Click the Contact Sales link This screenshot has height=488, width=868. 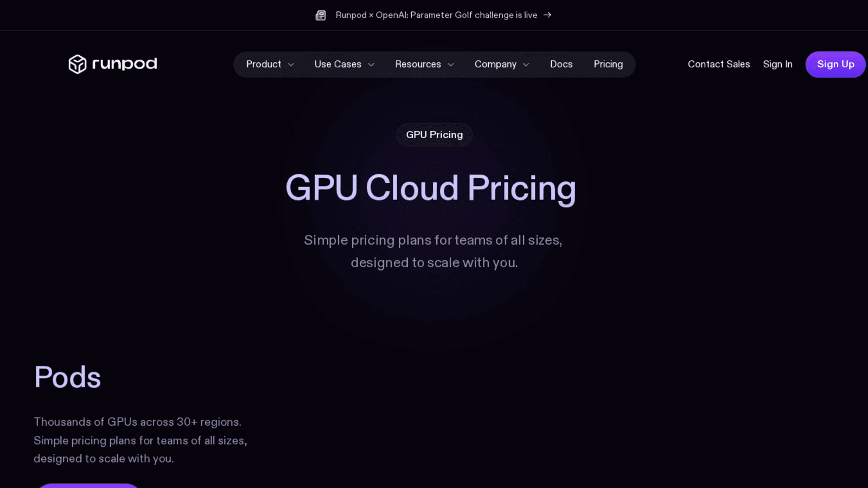click(x=719, y=64)
